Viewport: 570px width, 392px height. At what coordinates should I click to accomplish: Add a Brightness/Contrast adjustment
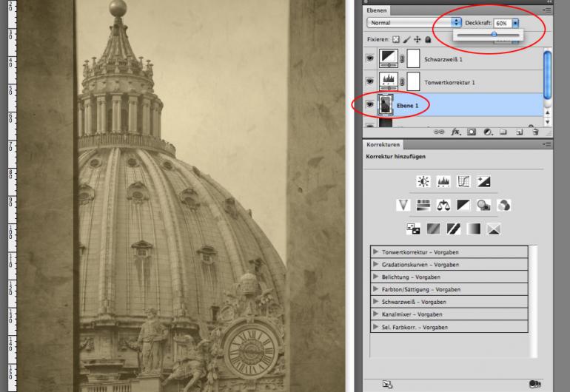pos(423,181)
